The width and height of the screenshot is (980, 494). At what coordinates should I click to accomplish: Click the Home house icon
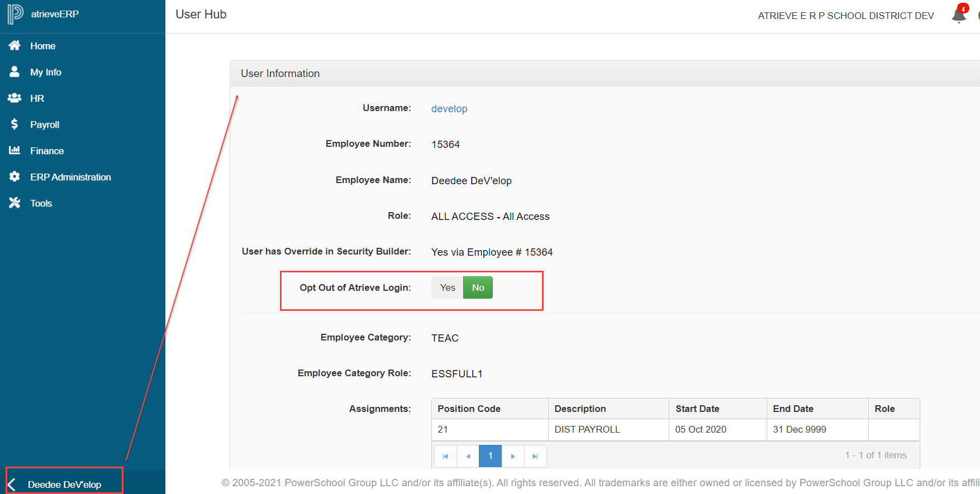(x=15, y=46)
